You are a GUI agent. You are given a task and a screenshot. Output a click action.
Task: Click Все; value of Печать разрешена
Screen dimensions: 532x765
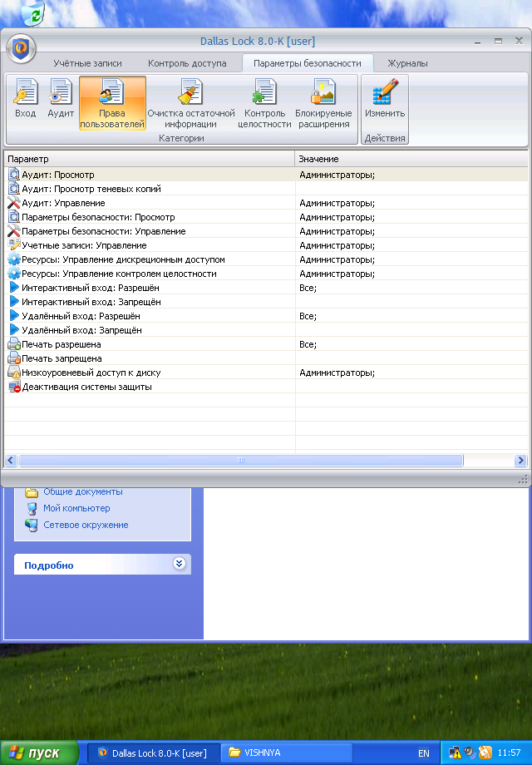(x=308, y=344)
